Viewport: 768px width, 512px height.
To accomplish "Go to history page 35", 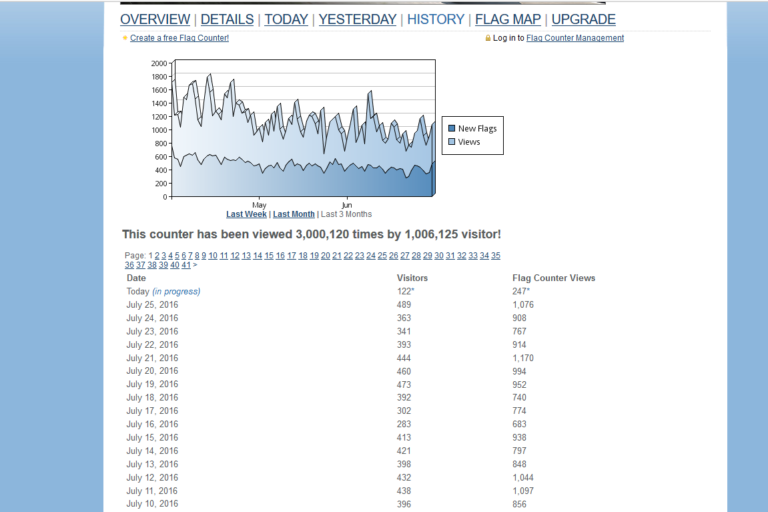I will (494, 256).
